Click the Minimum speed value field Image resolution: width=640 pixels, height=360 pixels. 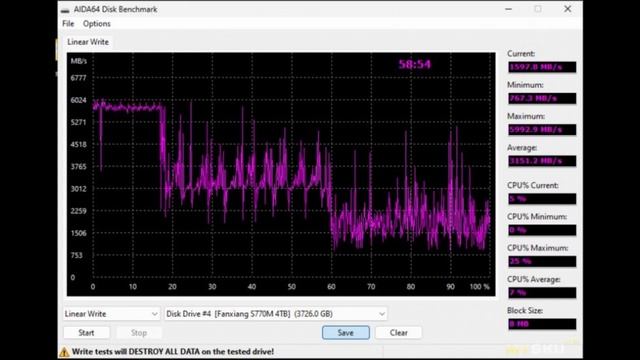(x=542, y=98)
